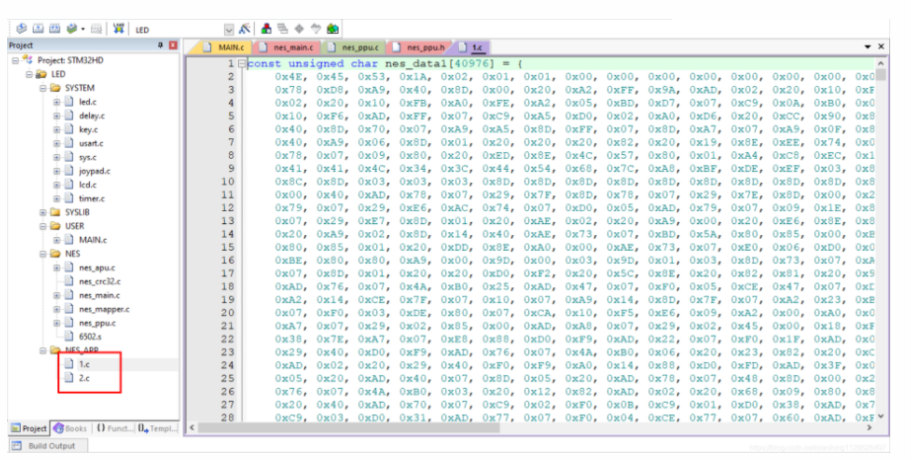Click the editor horizontal scrollbar left arrow

[x=192, y=428]
